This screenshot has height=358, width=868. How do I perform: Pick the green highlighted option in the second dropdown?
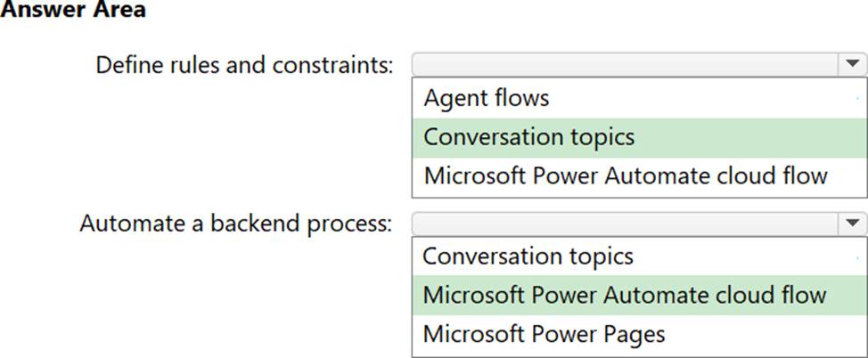[624, 295]
